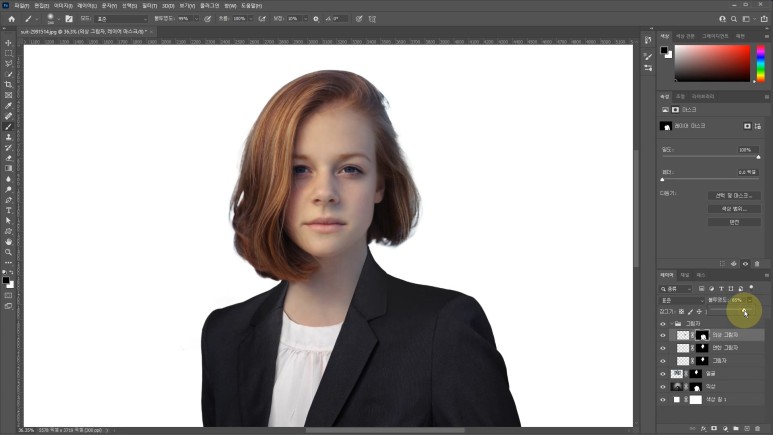Create new adjustment layer icon

pos(725,429)
